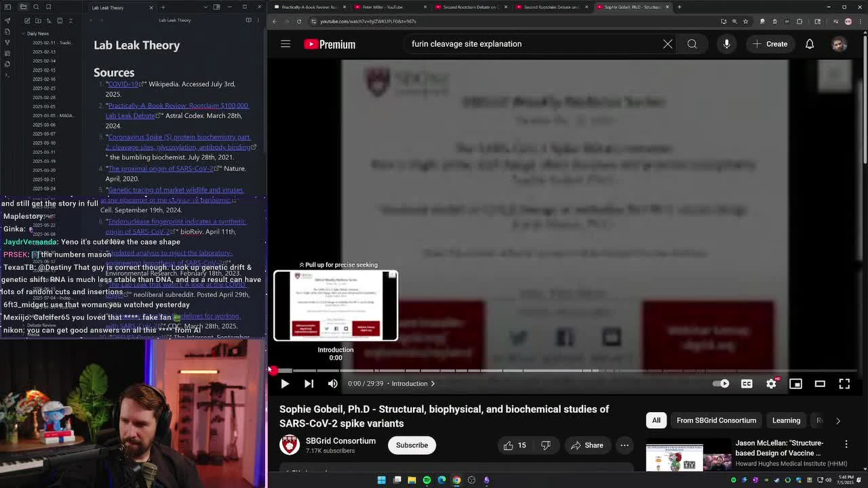Switch to theater mode
Viewport: 868px width, 488px height.
coord(820,384)
